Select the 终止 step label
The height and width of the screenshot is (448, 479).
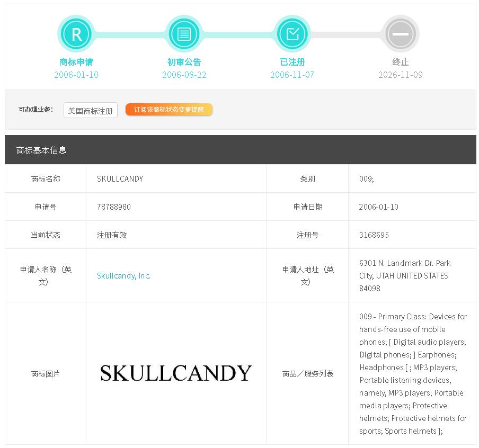[x=400, y=62]
